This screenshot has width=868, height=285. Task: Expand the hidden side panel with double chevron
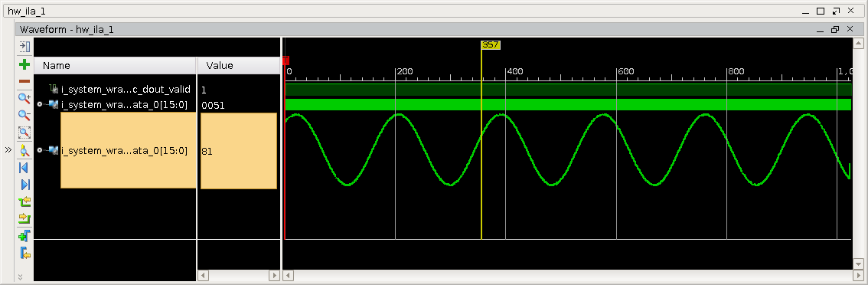pyautogui.click(x=8, y=149)
